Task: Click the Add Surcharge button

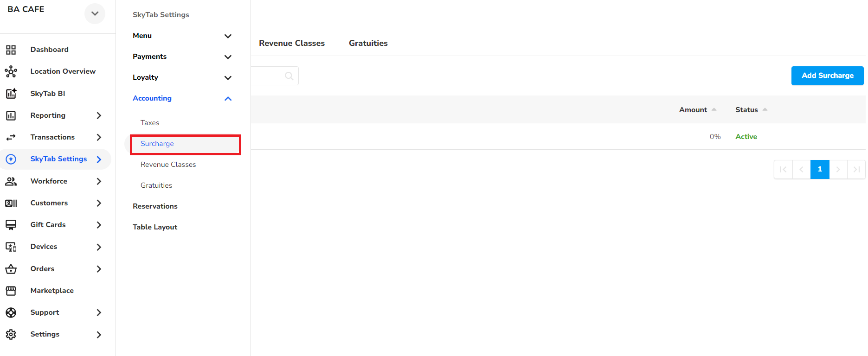Action: pyautogui.click(x=827, y=76)
